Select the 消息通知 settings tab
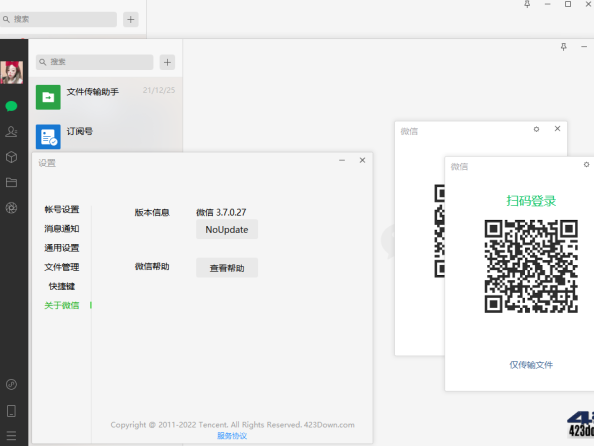This screenshot has width=594, height=446. click(x=62, y=228)
